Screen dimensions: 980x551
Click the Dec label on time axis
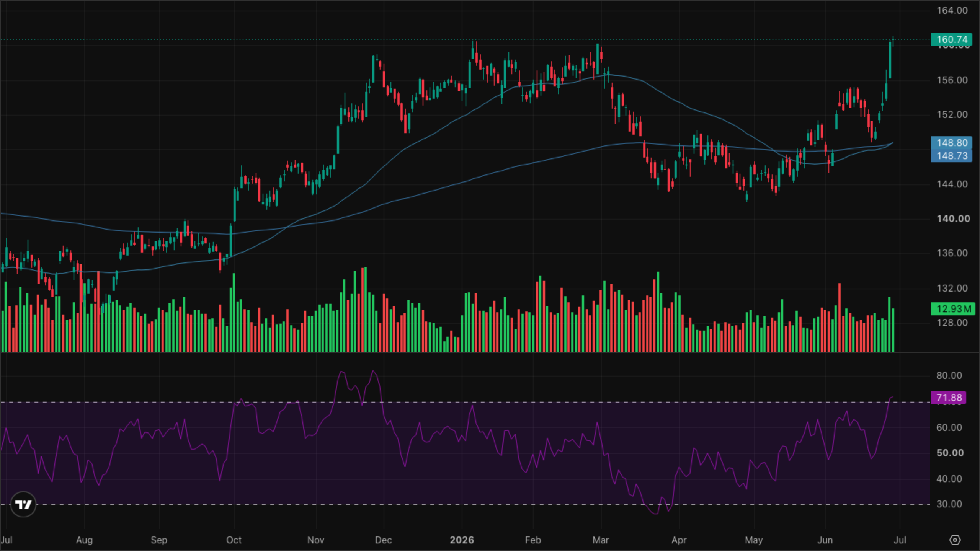[x=383, y=540]
